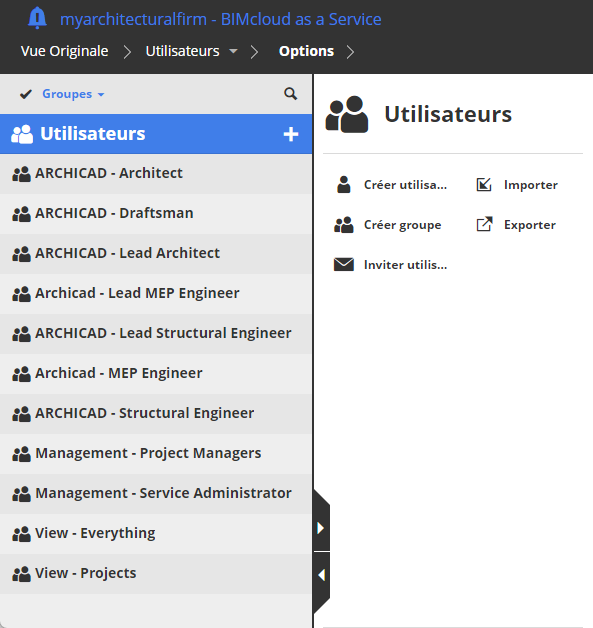Expand the chevron after Utilisateurs breadcrumb
This screenshot has width=593, height=628.
click(254, 52)
